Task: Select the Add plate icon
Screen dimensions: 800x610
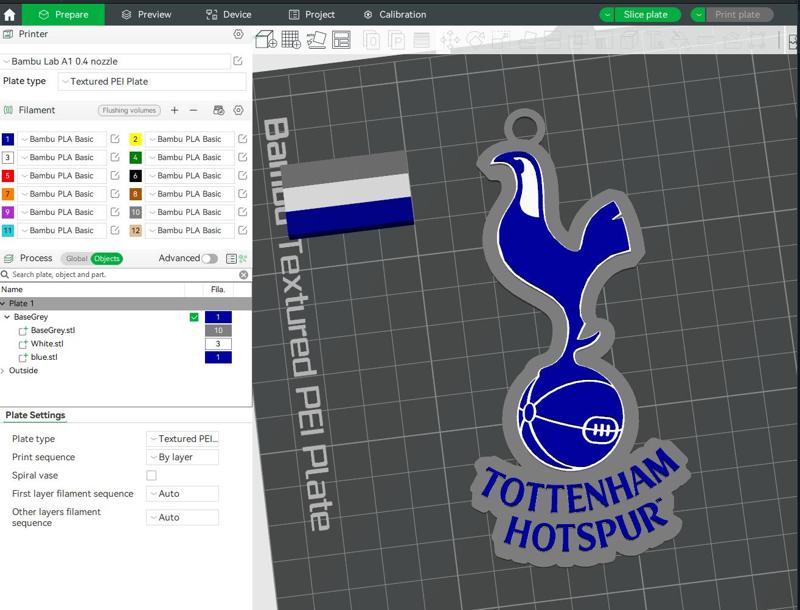Action: coord(292,40)
